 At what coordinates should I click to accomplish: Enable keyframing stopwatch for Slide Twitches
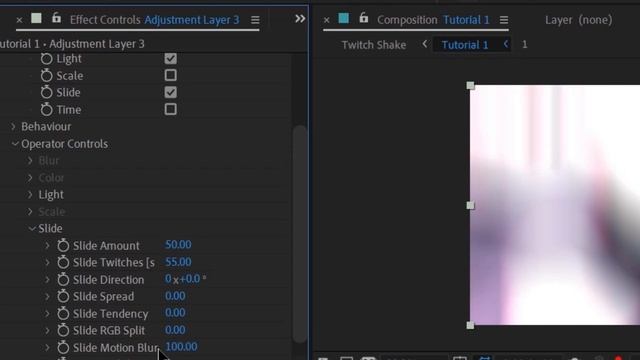coord(63,262)
